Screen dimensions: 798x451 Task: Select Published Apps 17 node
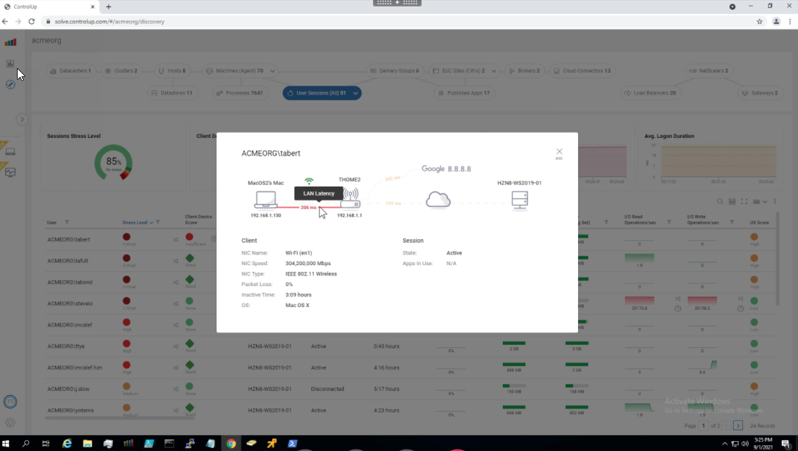464,93
